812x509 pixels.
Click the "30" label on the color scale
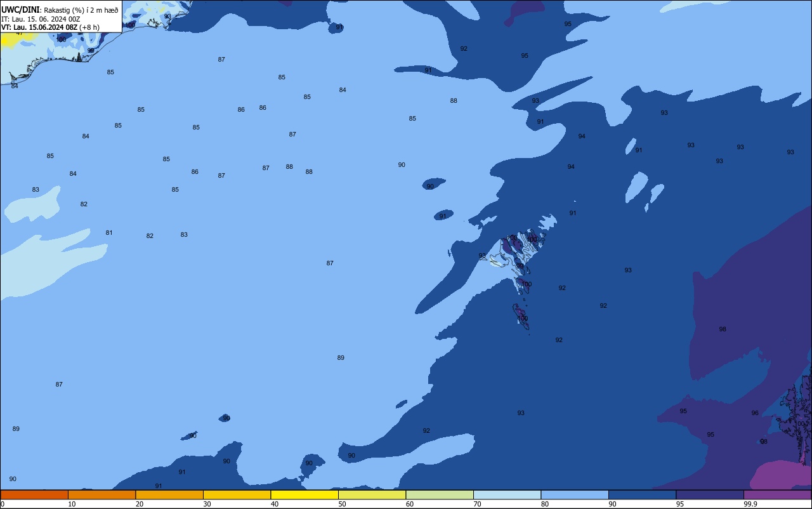pyautogui.click(x=207, y=504)
